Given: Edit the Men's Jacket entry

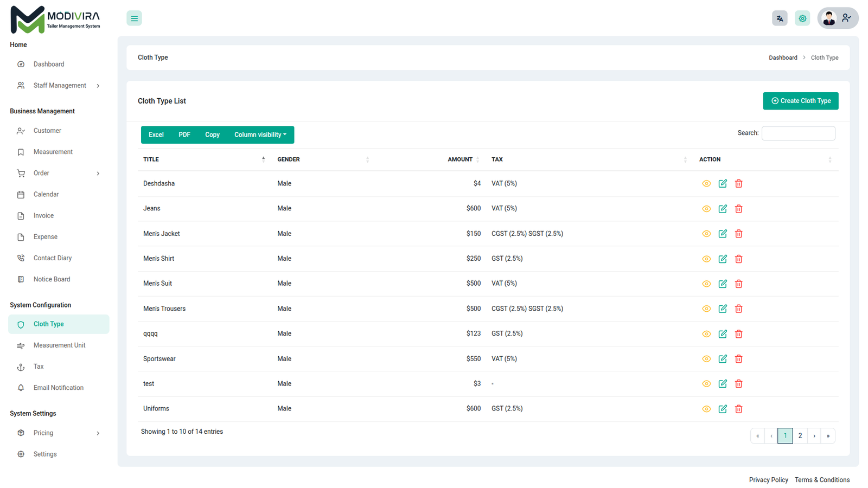Looking at the screenshot, I should 723,234.
